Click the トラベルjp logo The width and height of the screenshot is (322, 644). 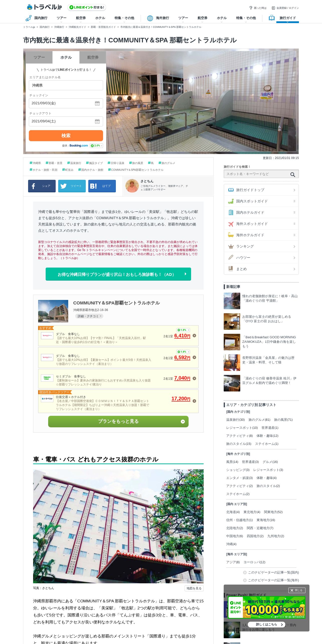44,7
